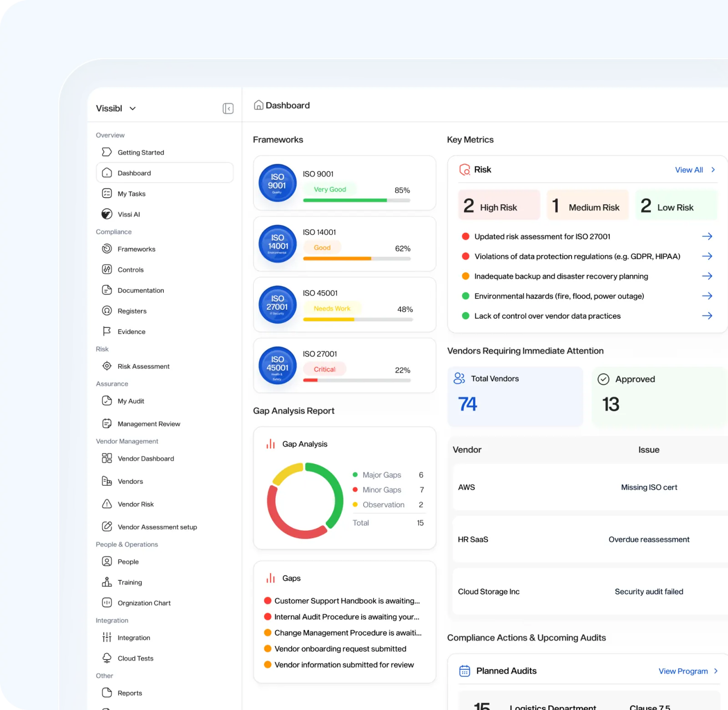Select the Medium Risk count tile
This screenshot has width=728, height=710.
coord(587,205)
